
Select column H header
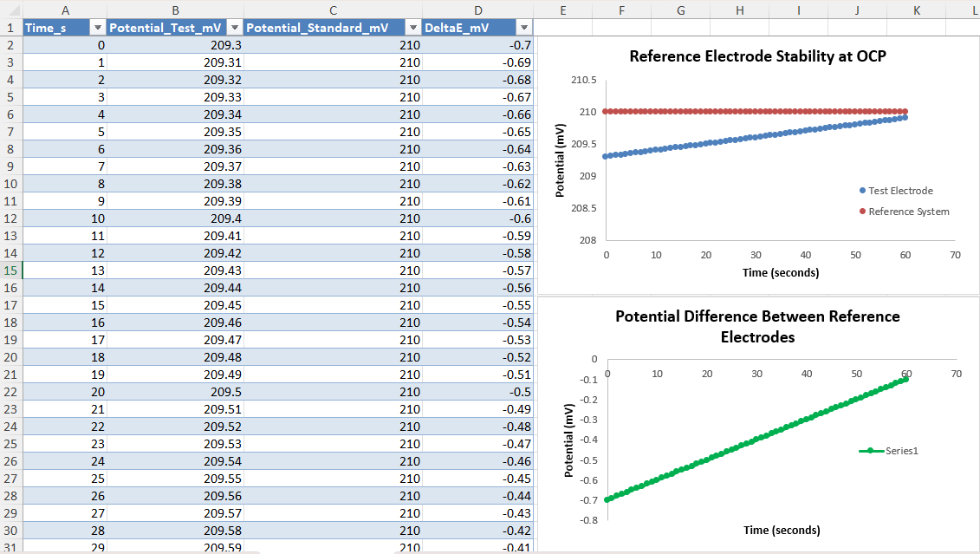point(739,10)
